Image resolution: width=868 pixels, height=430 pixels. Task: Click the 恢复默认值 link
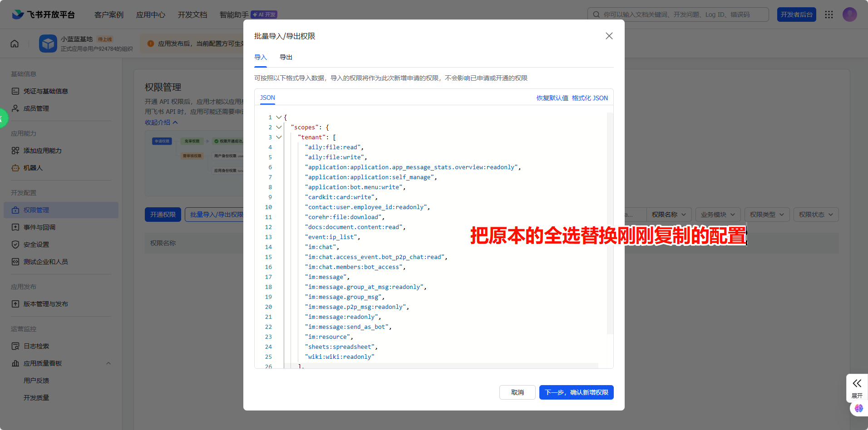click(x=552, y=98)
